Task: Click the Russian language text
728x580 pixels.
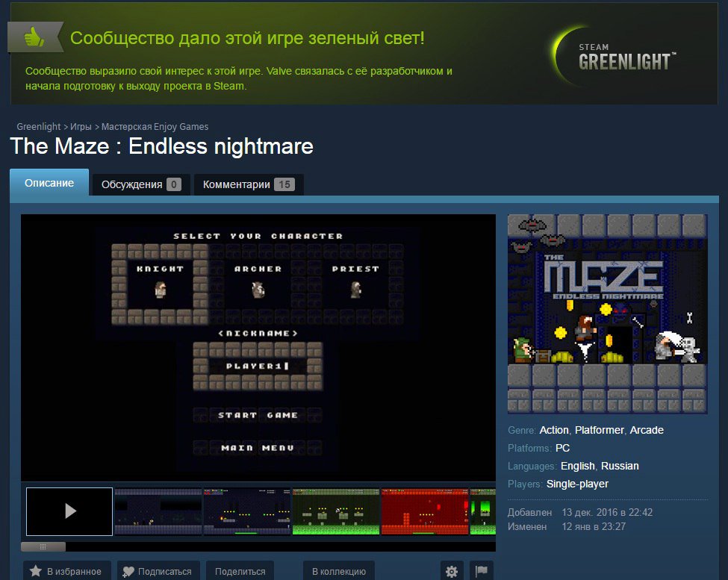Action: [x=620, y=466]
